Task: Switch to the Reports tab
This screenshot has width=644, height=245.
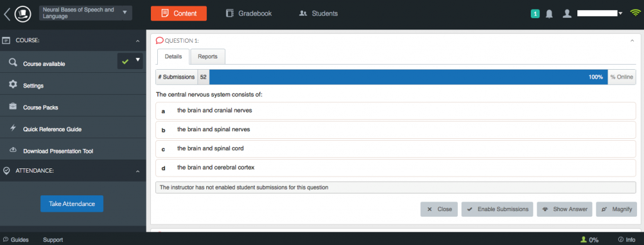Action: (x=208, y=57)
